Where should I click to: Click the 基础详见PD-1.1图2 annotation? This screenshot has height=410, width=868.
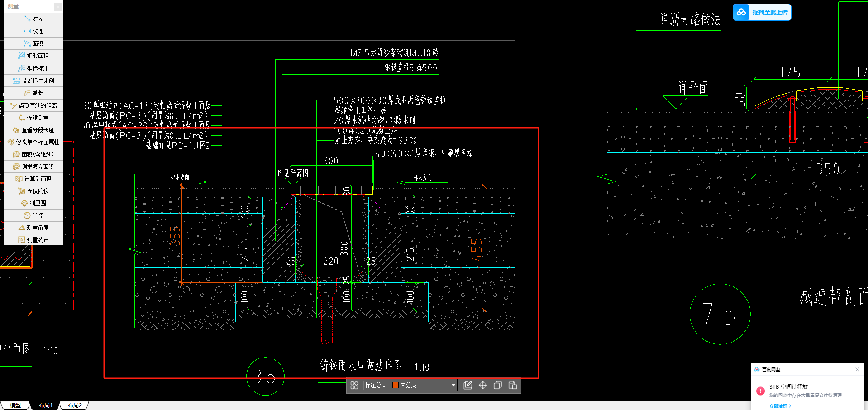[178, 146]
